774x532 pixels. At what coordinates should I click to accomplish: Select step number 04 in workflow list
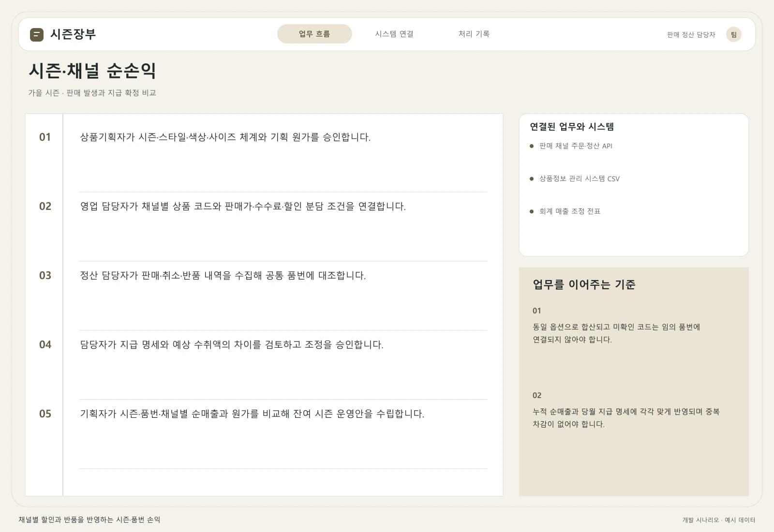45,345
